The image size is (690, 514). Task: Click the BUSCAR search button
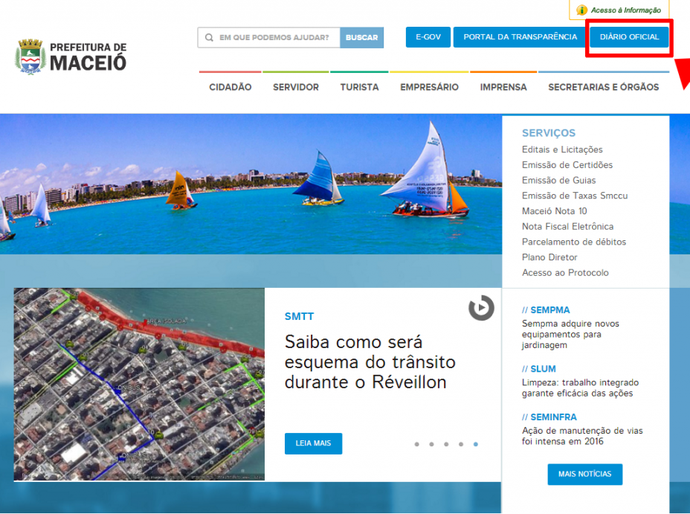coord(362,37)
